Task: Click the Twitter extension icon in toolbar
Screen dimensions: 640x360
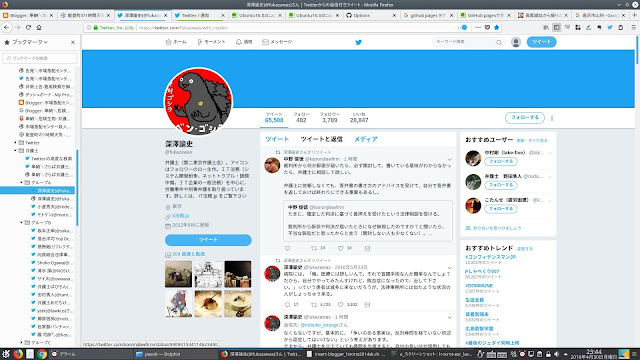Action: 610,27
